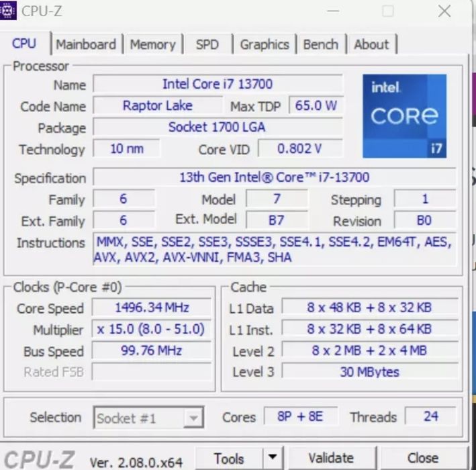This screenshot has width=476, height=470.
Task: Click the Tools button
Action: [x=229, y=458]
